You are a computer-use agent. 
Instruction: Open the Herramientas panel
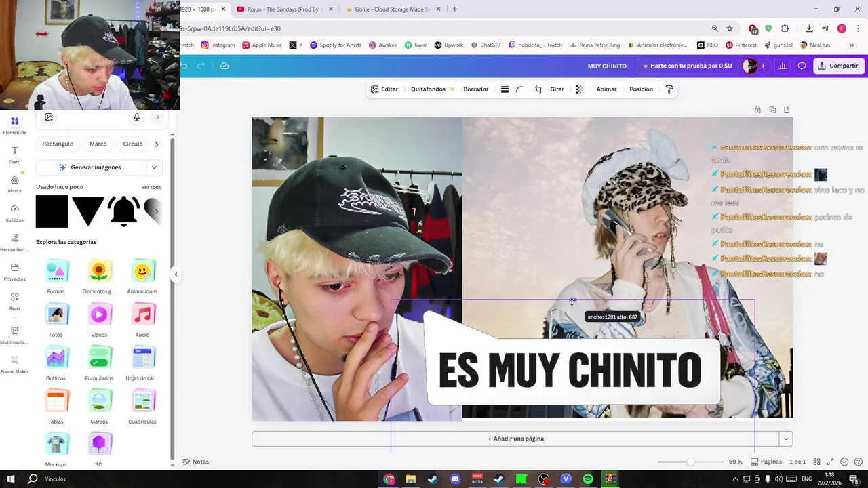14,243
